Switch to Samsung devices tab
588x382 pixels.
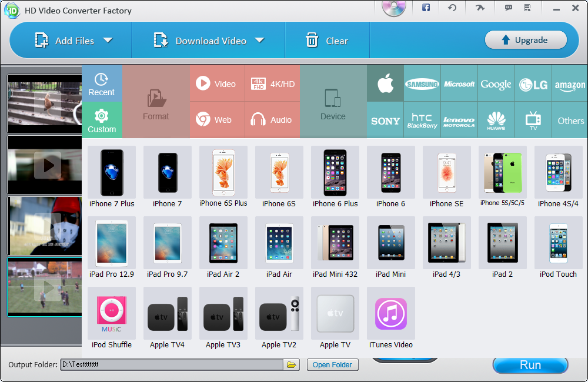pyautogui.click(x=422, y=83)
